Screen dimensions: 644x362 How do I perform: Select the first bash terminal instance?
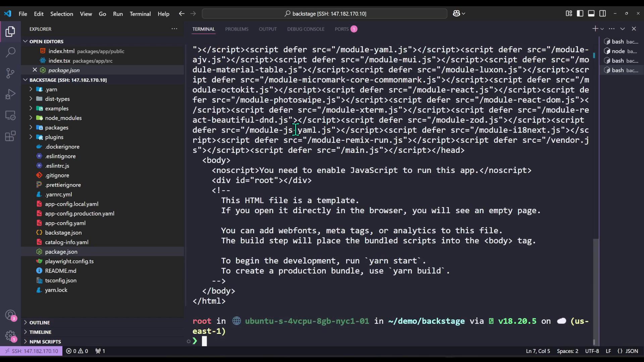(x=622, y=42)
